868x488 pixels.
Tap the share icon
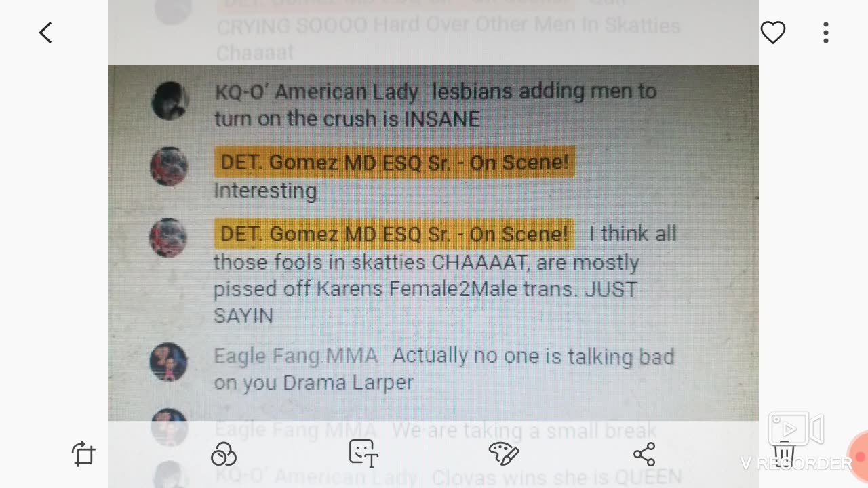[x=644, y=453]
